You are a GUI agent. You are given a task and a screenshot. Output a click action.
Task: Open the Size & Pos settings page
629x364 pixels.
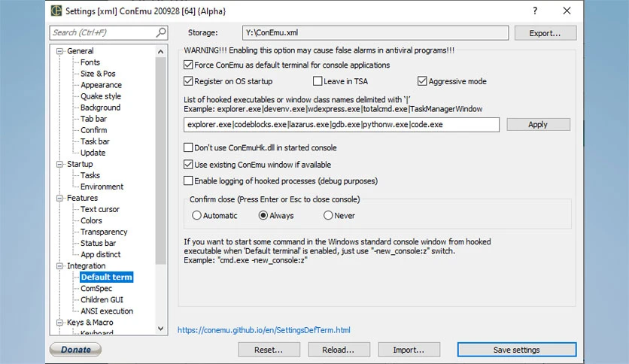[x=98, y=74]
